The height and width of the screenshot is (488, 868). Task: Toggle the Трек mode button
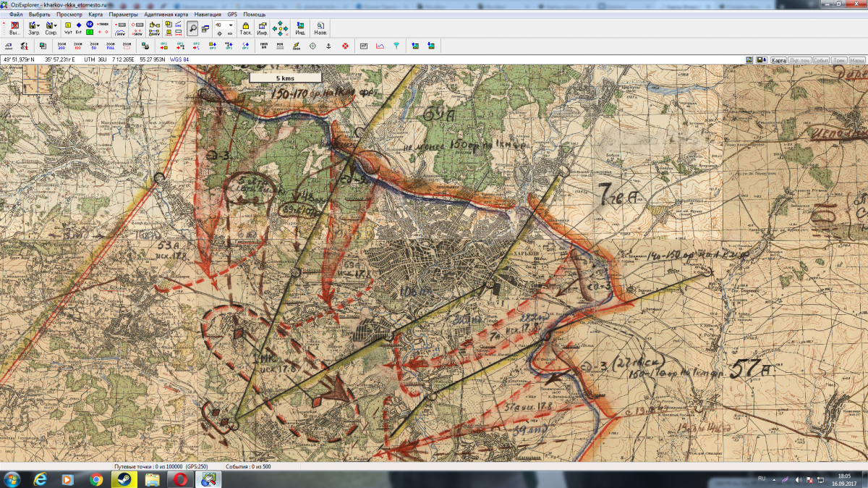838,60
